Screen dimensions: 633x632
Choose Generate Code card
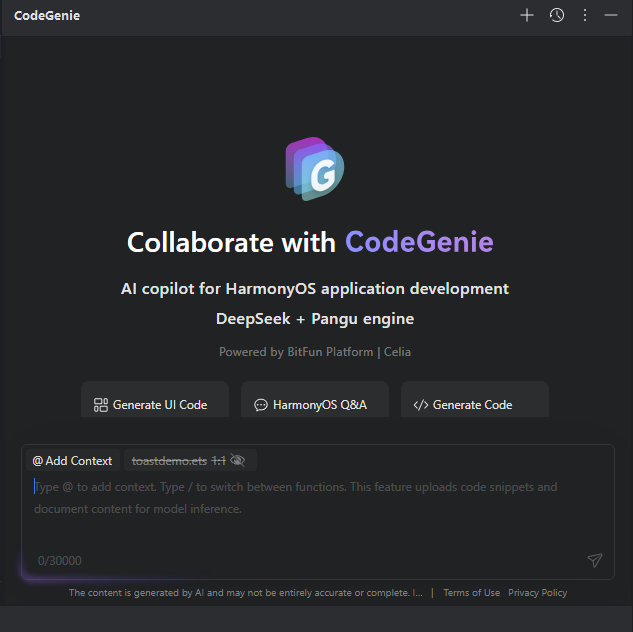pos(475,399)
